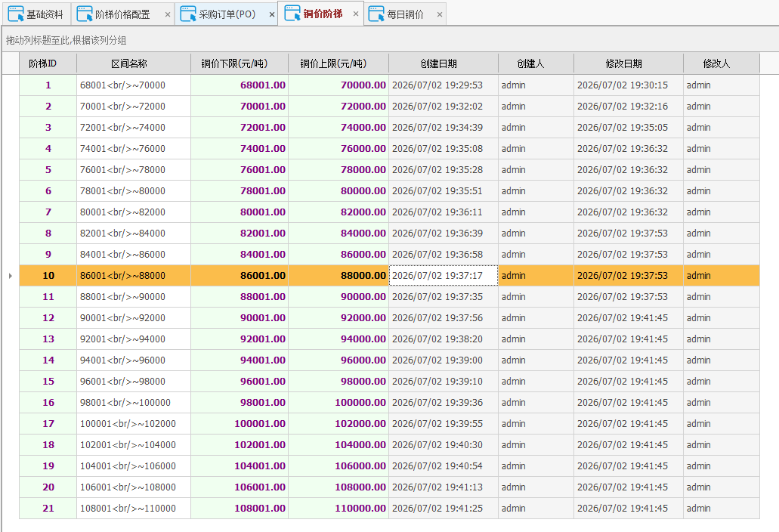Select interval name 88001<br/>~90000
779x532 pixels.
coord(134,296)
